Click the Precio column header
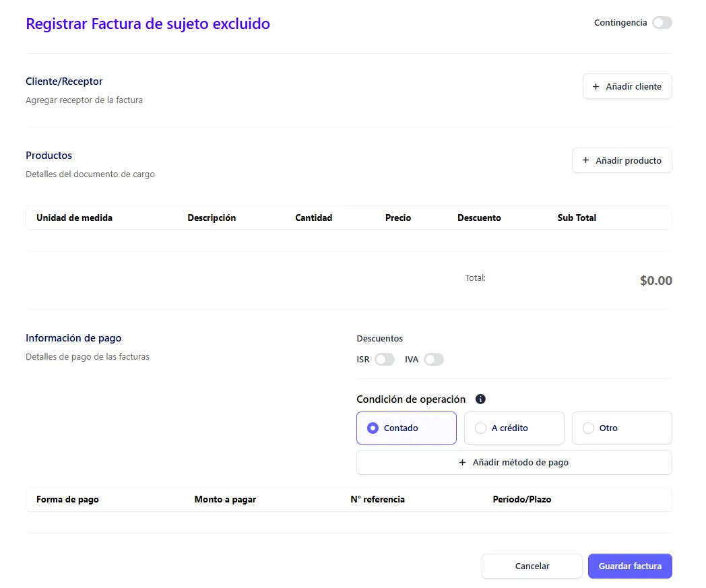This screenshot has height=588, width=706. (x=397, y=218)
